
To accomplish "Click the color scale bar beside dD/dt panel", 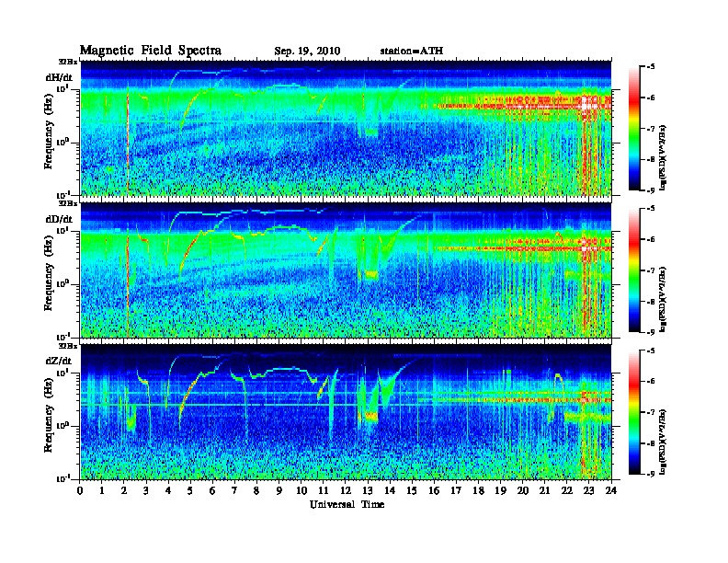I will coord(633,270).
